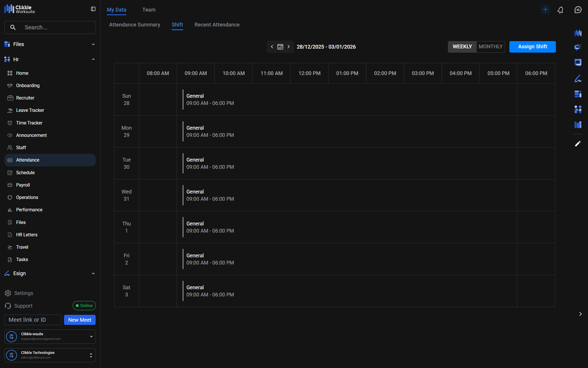Switch to the Team tab
This screenshot has height=368, width=588.
tap(149, 10)
